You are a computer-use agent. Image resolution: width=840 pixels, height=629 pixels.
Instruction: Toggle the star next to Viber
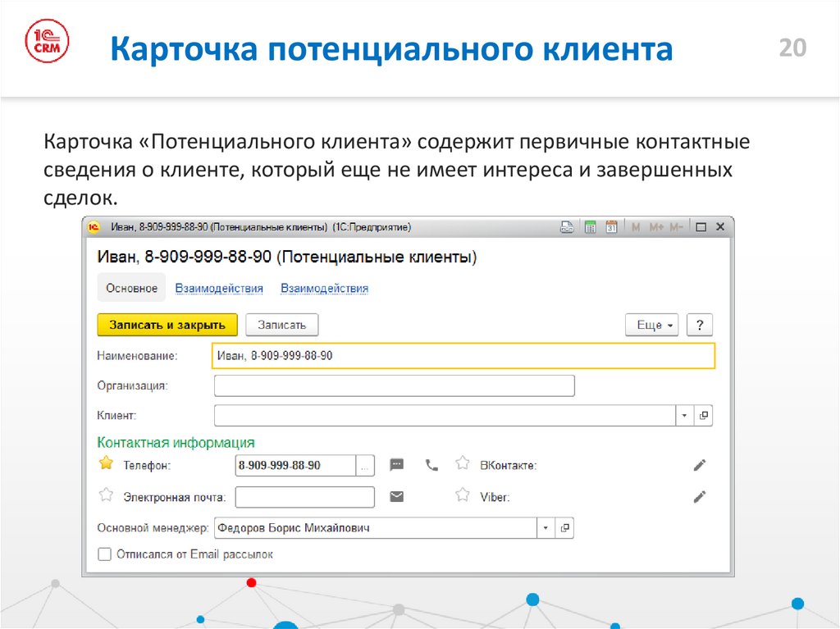pyautogui.click(x=463, y=495)
